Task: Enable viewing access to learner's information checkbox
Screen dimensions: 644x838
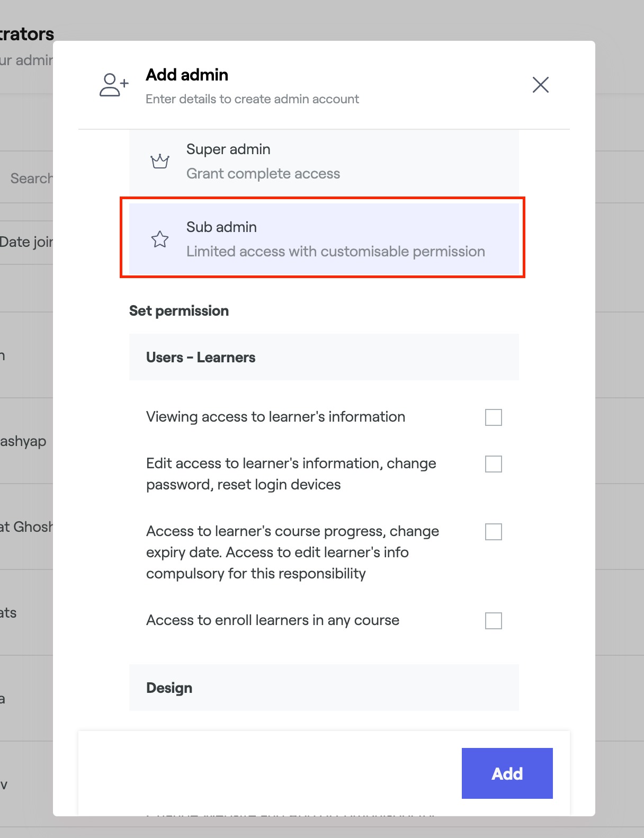Action: point(493,417)
